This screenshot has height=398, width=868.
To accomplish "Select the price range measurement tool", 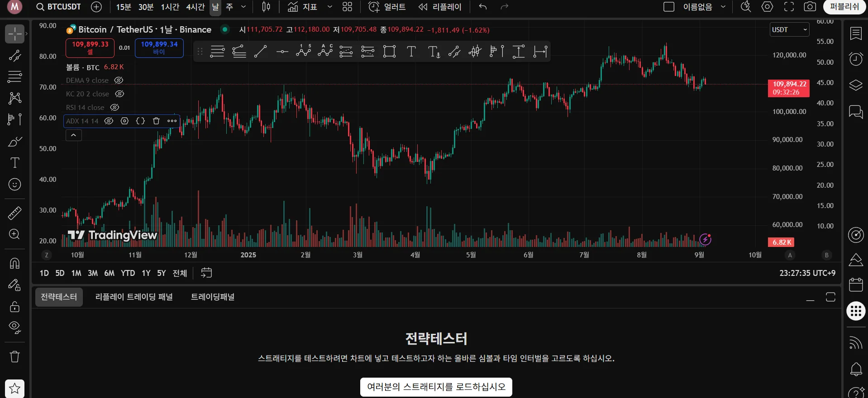I will [519, 52].
